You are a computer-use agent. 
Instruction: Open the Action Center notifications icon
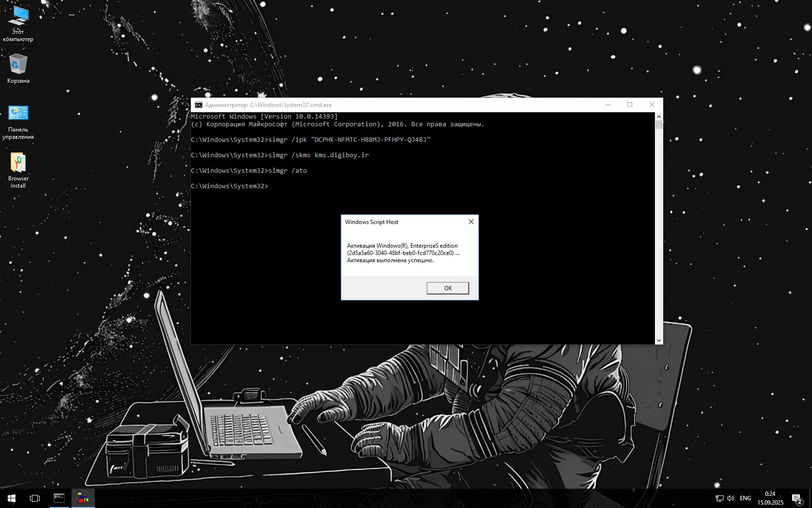click(797, 498)
